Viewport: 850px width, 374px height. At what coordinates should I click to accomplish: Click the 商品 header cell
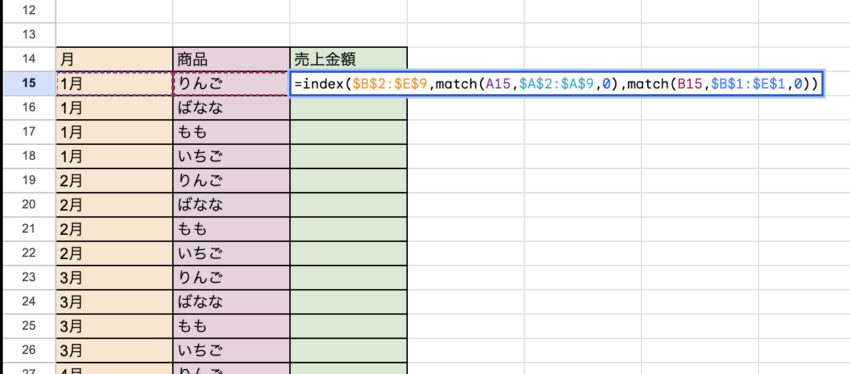pos(231,59)
